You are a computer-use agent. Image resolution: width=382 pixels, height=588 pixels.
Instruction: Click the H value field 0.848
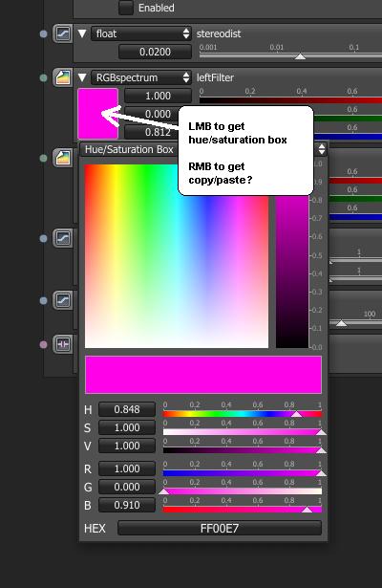coord(127,409)
